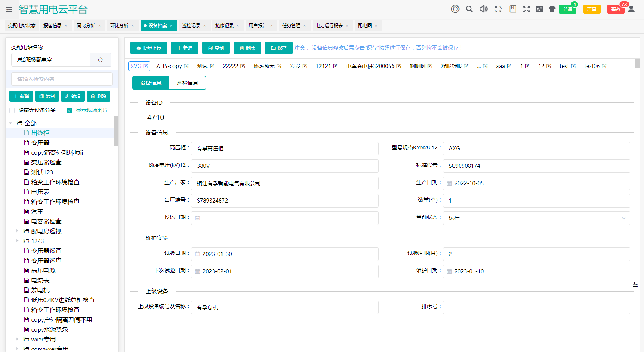Close the 巡检记录 tab
644x352 pixels.
pyautogui.click(x=204, y=26)
